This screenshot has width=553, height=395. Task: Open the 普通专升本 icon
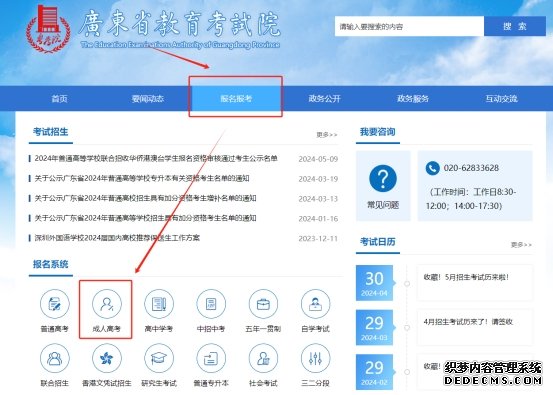211,358
